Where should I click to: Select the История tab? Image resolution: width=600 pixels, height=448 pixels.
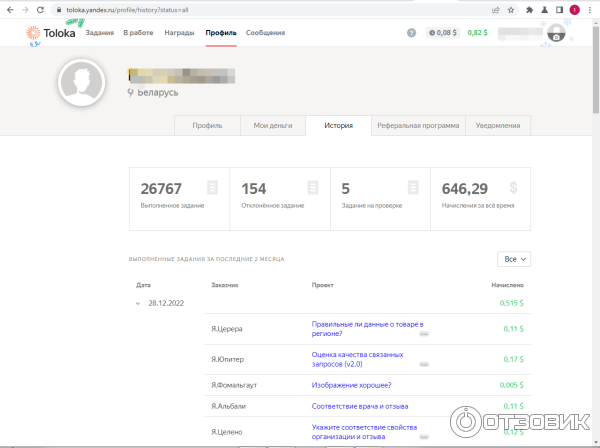(339, 125)
